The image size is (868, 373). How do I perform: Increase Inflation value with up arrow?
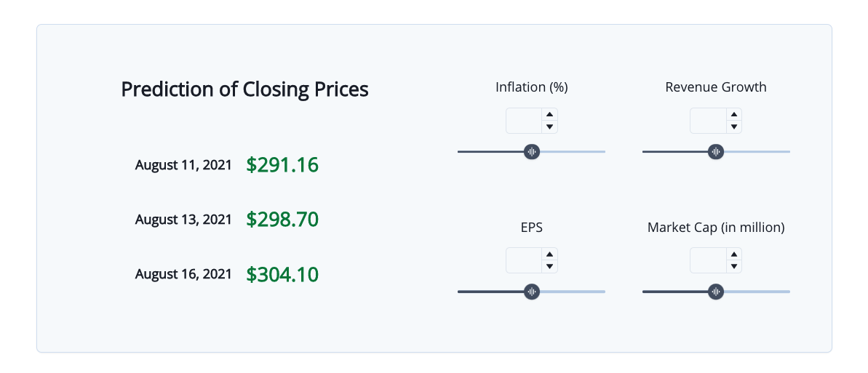coord(550,114)
